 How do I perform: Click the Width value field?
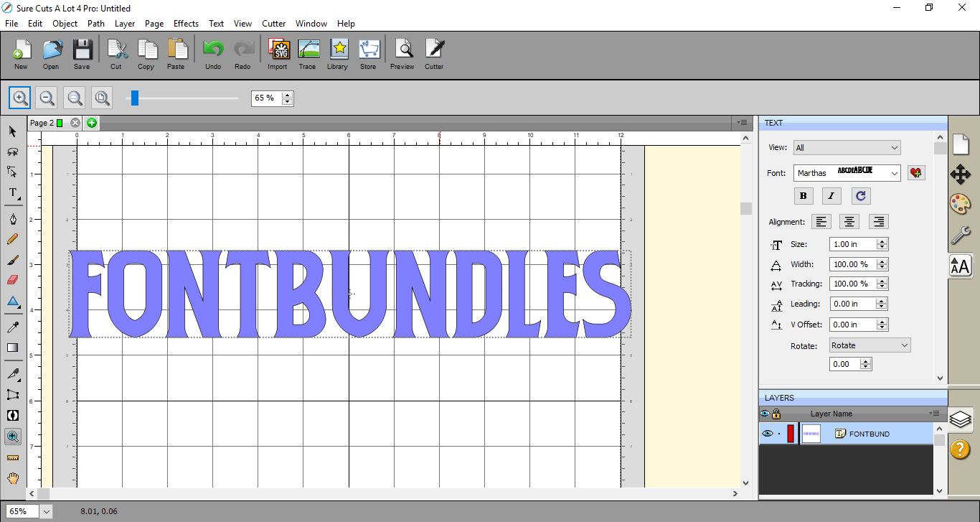point(852,264)
